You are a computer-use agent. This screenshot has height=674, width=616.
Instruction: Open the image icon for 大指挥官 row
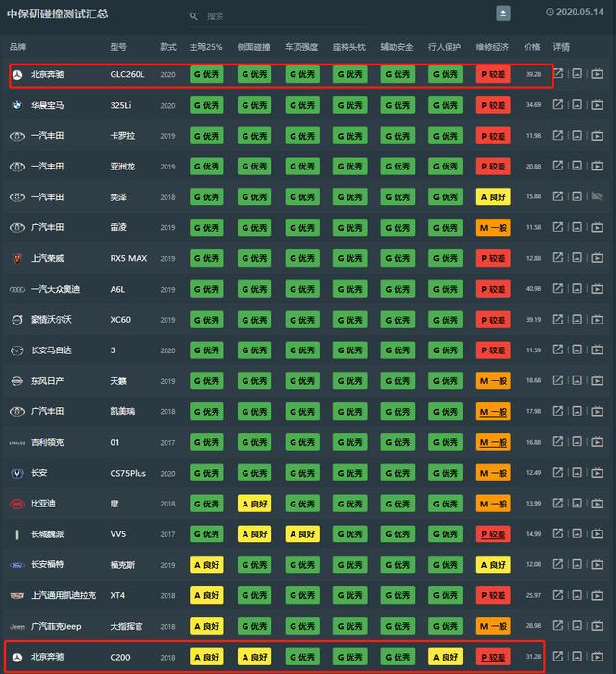[x=577, y=626]
